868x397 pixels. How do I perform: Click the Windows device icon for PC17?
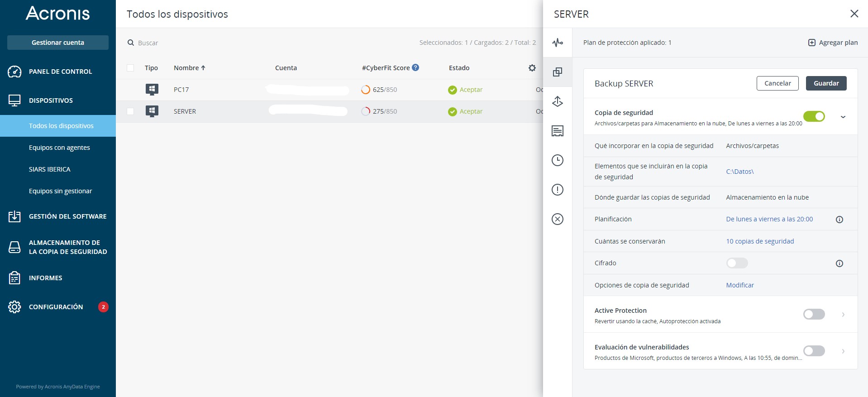[x=152, y=89]
